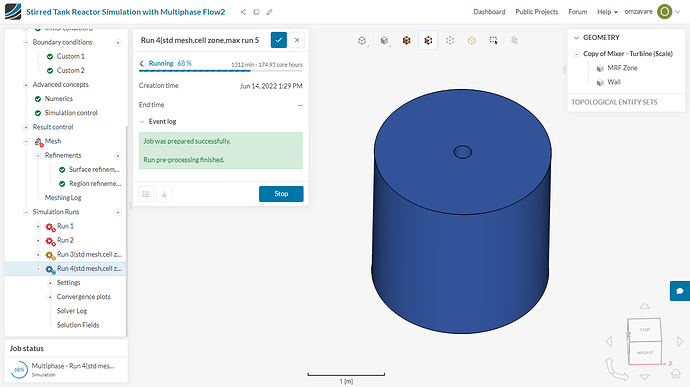Screen dimensions: 690x387
Task: Toggle the highlighted volume selection icon
Action: pyautogui.click(x=428, y=41)
